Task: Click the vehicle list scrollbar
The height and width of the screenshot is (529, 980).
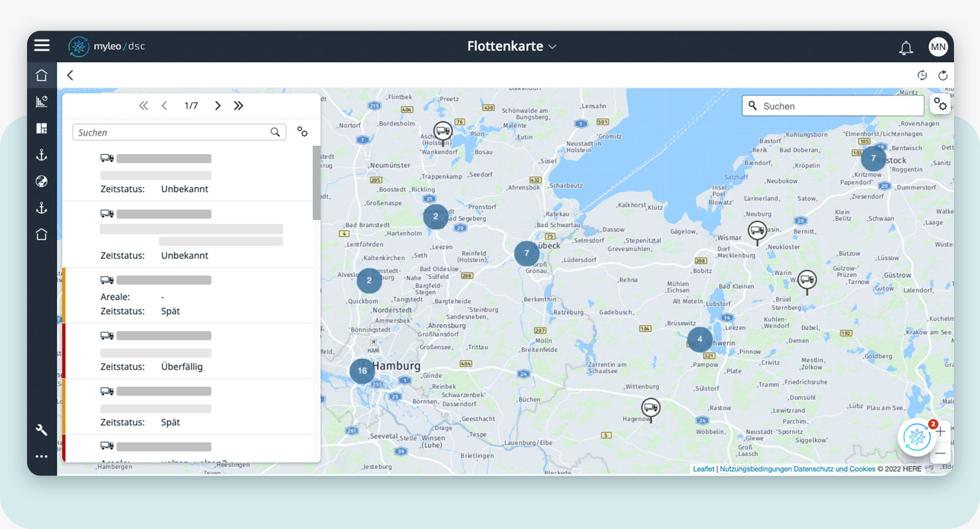Action: click(x=316, y=184)
